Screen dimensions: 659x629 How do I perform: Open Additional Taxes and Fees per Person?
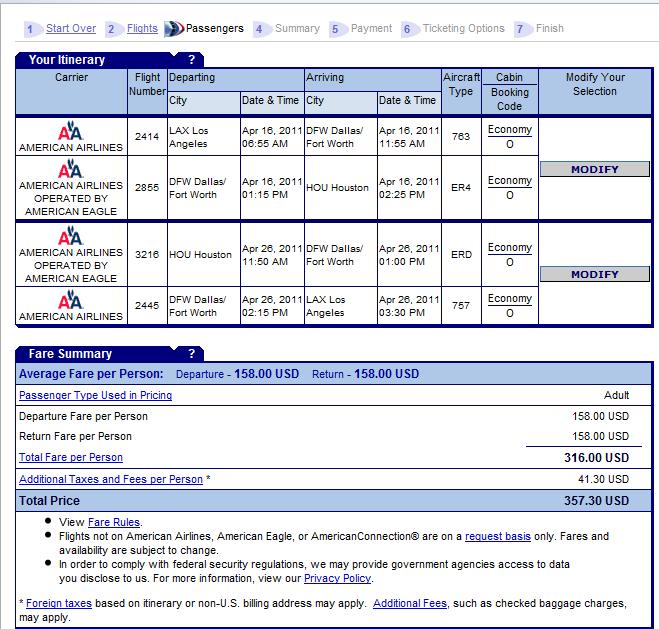111,479
